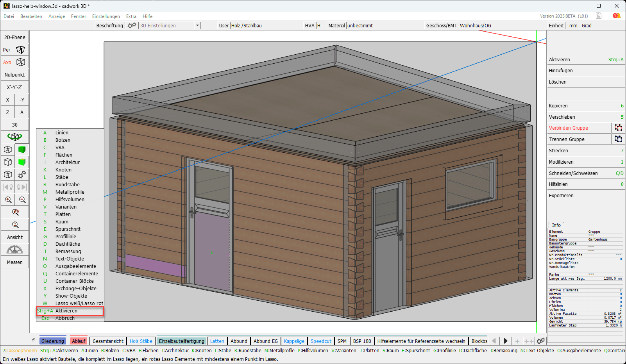Viewport: 626px width, 364px height.
Task: Open display settings with twin gears icon
Action: point(22,175)
